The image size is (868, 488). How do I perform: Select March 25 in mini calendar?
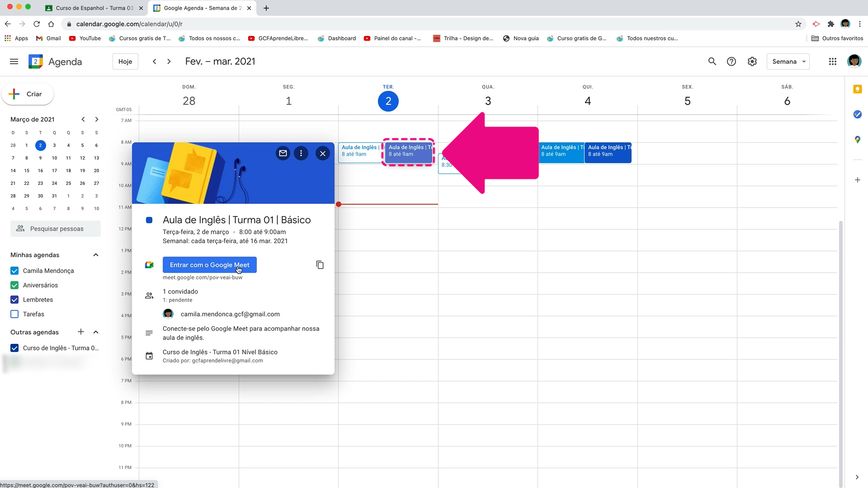tap(68, 183)
